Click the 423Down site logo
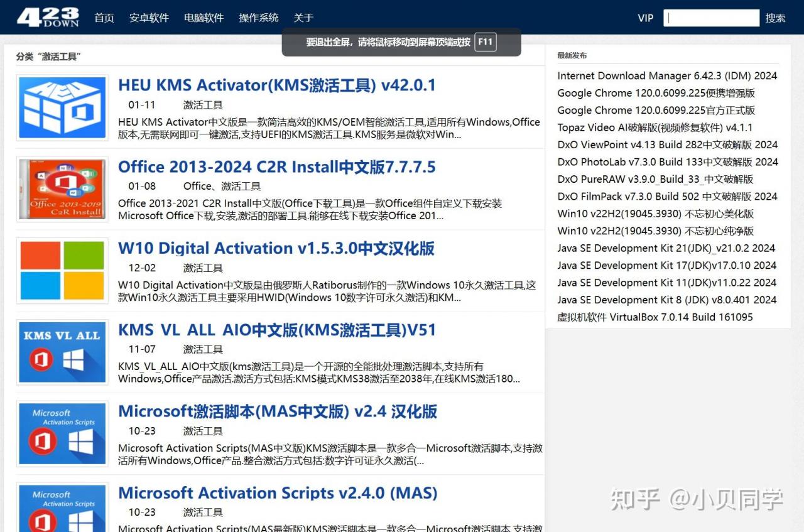804x532 pixels. [48, 17]
